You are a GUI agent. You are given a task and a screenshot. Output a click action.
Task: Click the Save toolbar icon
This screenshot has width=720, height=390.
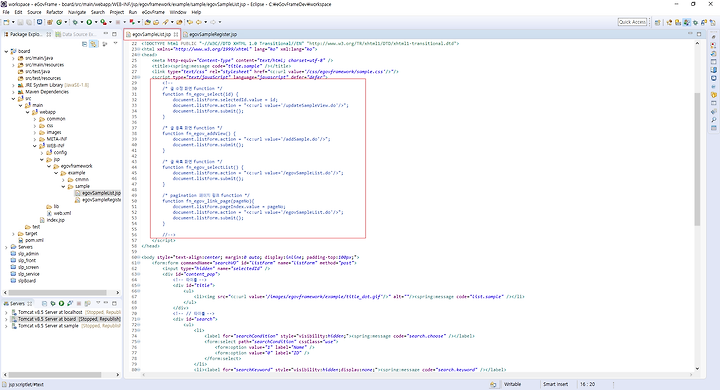click(20, 22)
